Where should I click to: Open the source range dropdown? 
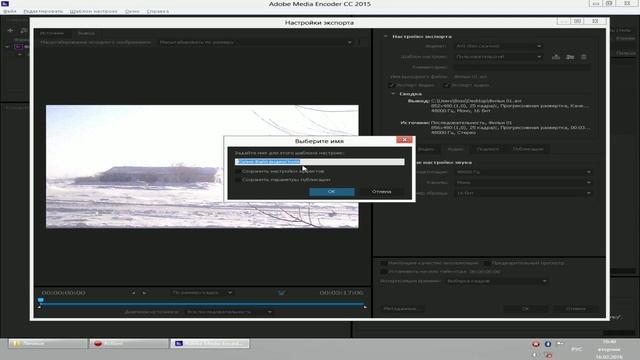(x=229, y=312)
